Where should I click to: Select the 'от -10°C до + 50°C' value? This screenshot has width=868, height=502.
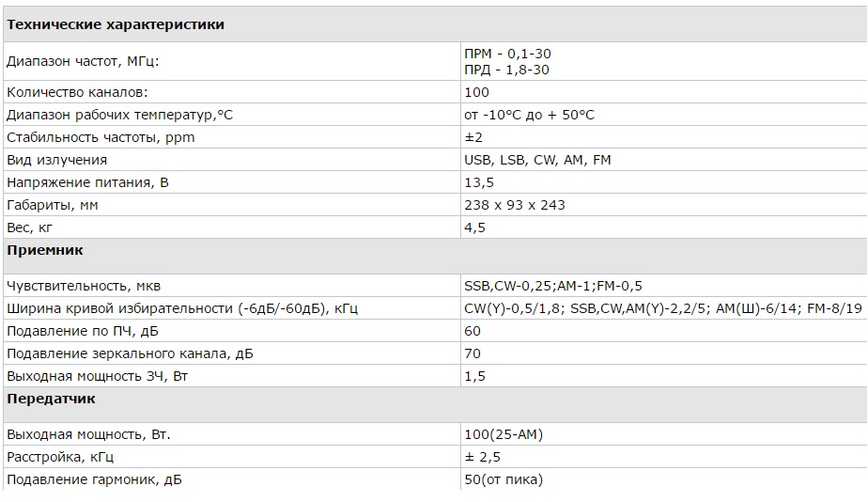coord(529,115)
